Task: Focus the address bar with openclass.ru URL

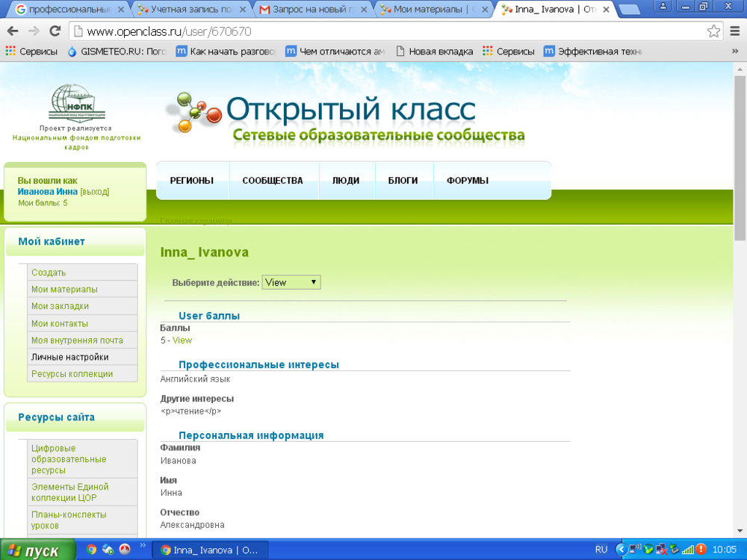Action: 388,31
